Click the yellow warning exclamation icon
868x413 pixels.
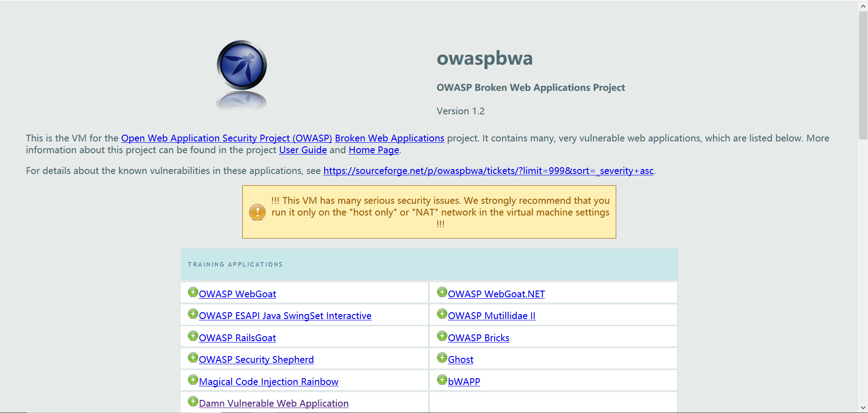tap(258, 212)
